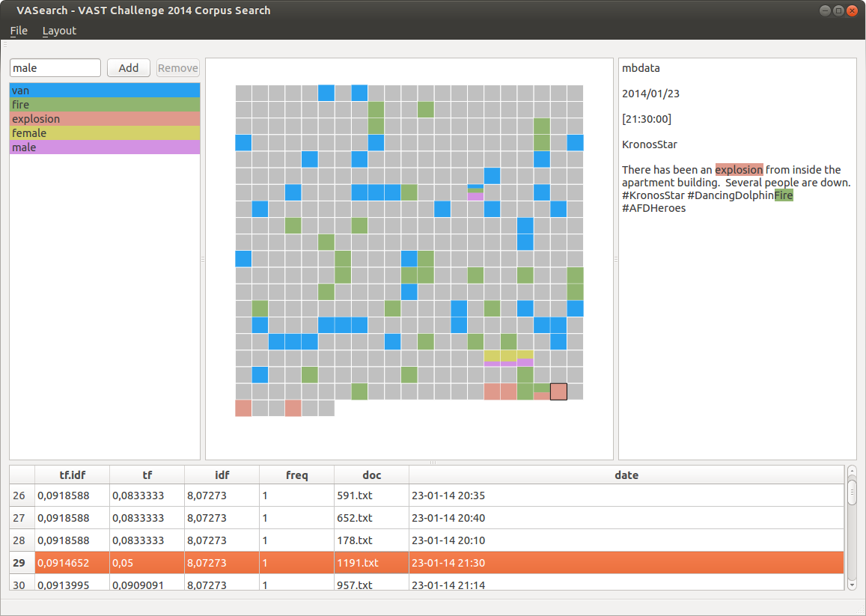Select the yellow 'female' term in list
Image resolution: width=866 pixels, height=616 pixels.
105,133
